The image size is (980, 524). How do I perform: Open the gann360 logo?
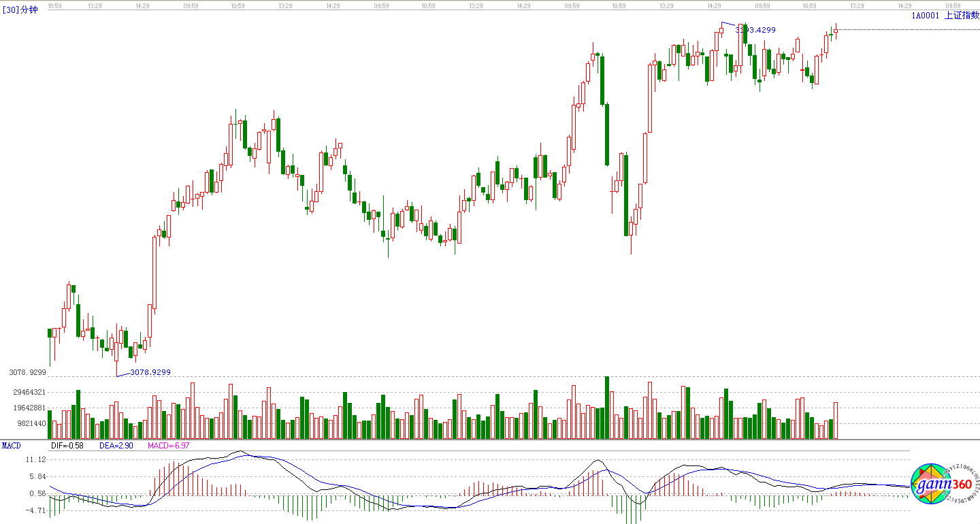point(945,485)
